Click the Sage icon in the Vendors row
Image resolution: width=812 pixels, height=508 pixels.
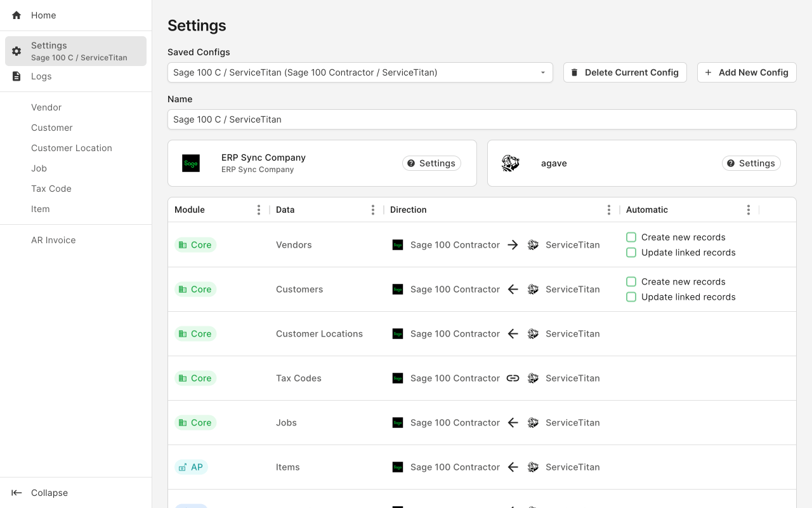[398, 244]
